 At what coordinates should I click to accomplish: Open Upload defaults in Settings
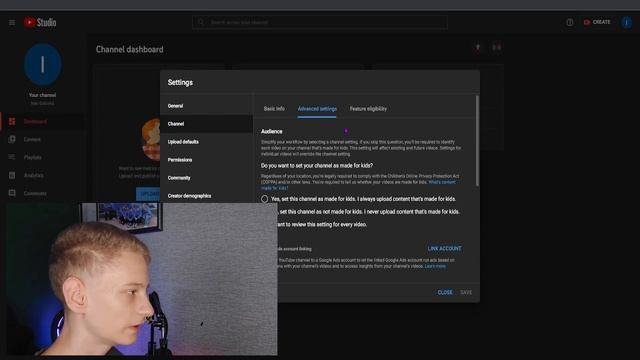pos(207,142)
